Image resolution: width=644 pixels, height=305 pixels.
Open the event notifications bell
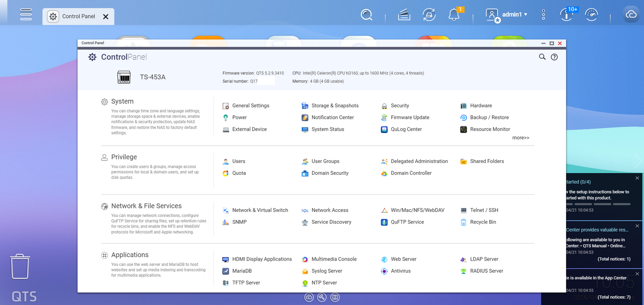(x=454, y=15)
